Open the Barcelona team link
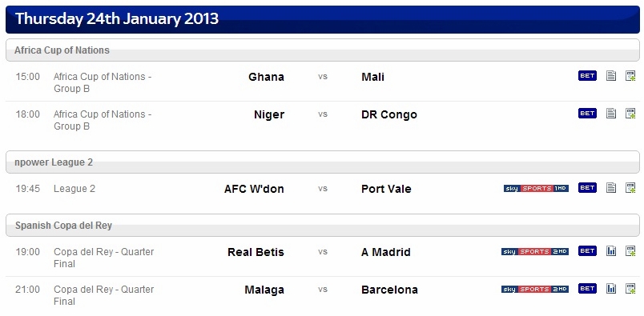This screenshot has width=644, height=316. [x=389, y=290]
